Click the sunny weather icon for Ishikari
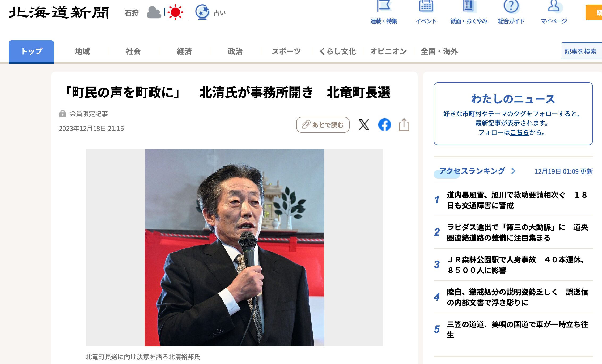The width and height of the screenshot is (602, 364). pyautogui.click(x=176, y=12)
